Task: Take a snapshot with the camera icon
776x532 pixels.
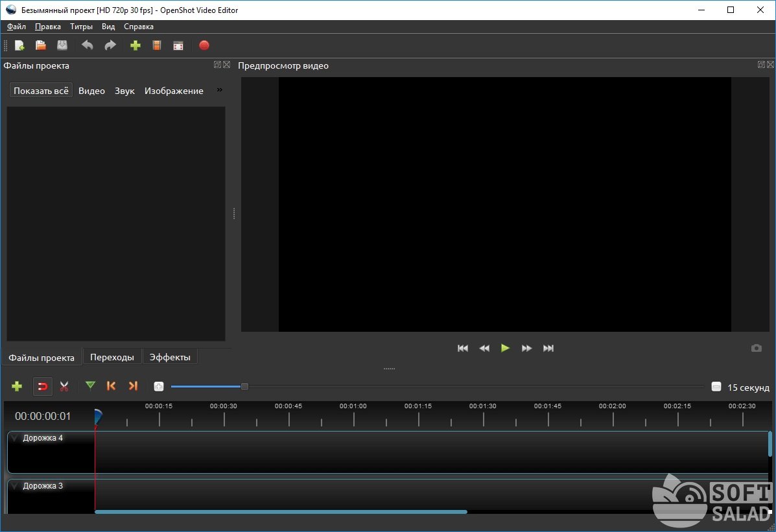Action: [x=756, y=348]
